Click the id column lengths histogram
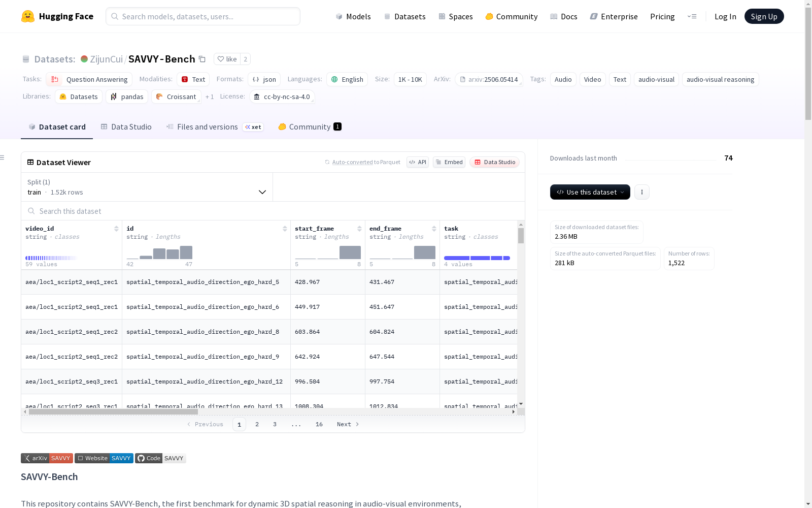This screenshot has width=812, height=508. click(159, 252)
